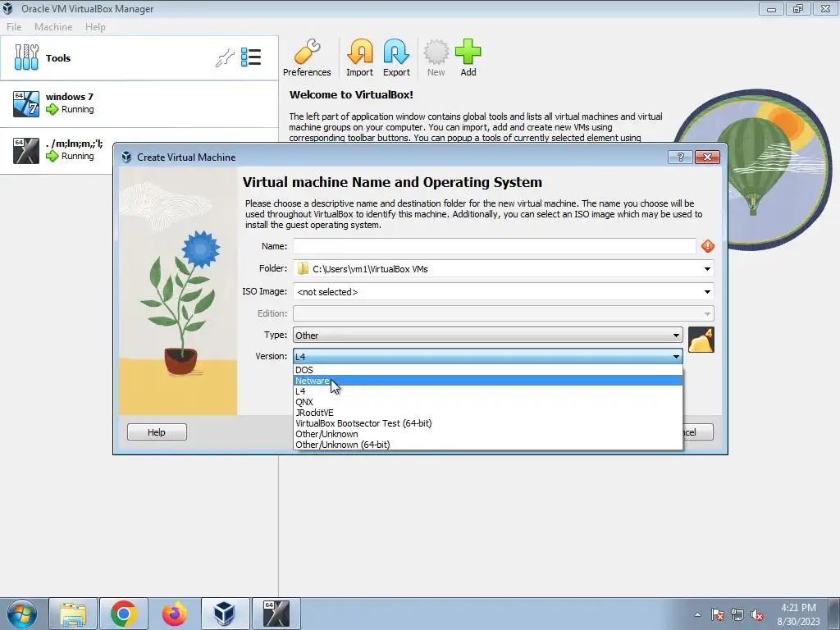Show hidden tray icons arrow

click(697, 614)
